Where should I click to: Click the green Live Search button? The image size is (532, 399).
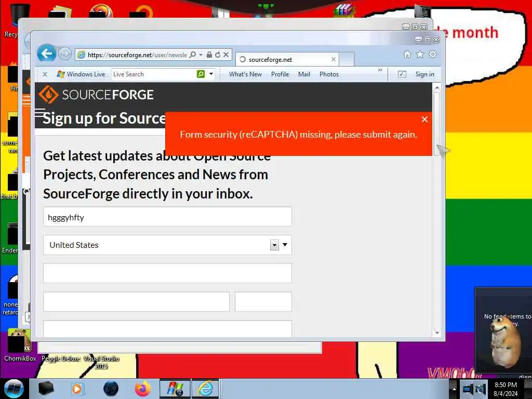[201, 74]
